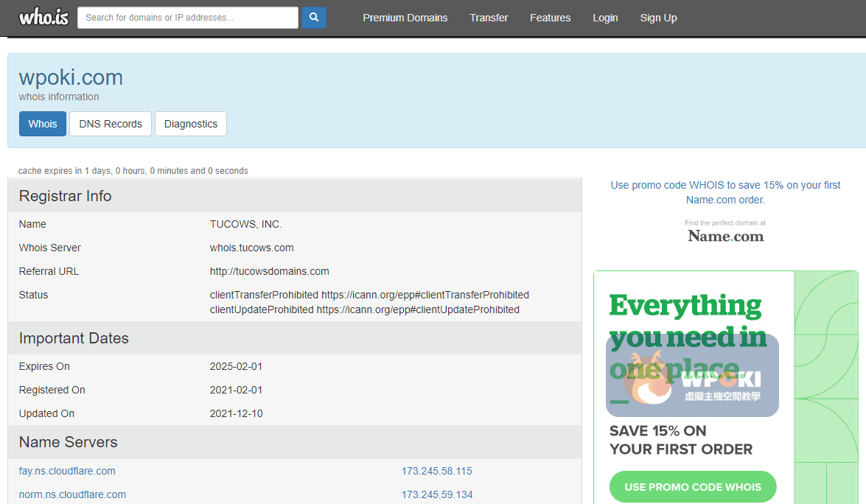The height and width of the screenshot is (504, 866).
Task: Click the who.is logo
Action: [43, 18]
